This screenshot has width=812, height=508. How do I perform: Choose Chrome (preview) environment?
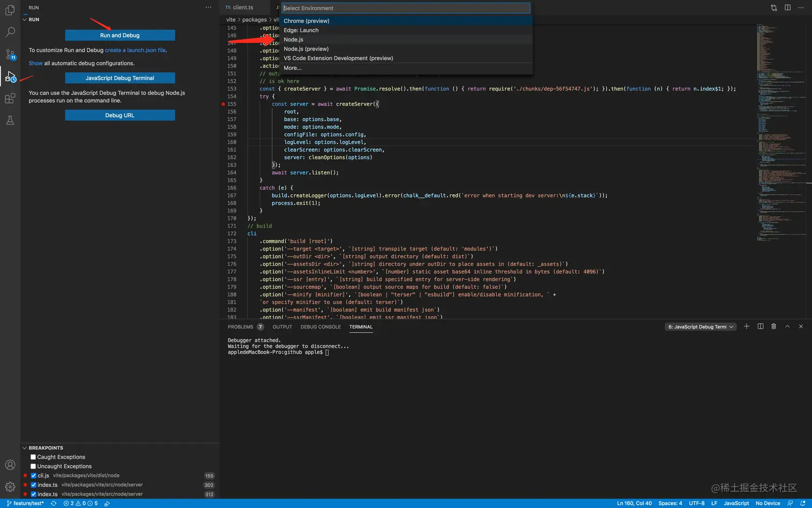[x=407, y=21]
